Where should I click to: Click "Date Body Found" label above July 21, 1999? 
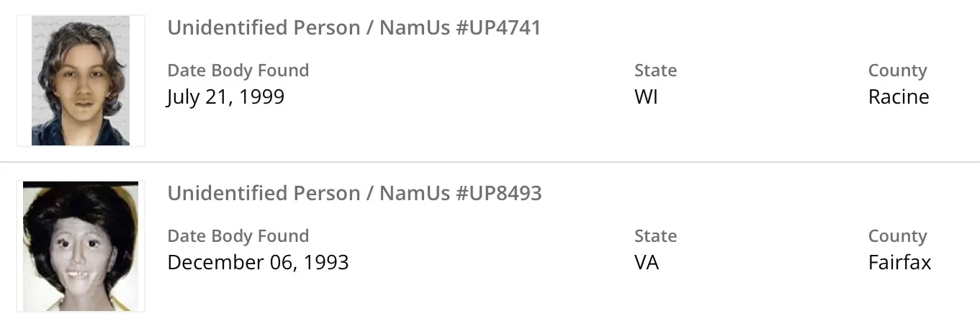click(238, 71)
